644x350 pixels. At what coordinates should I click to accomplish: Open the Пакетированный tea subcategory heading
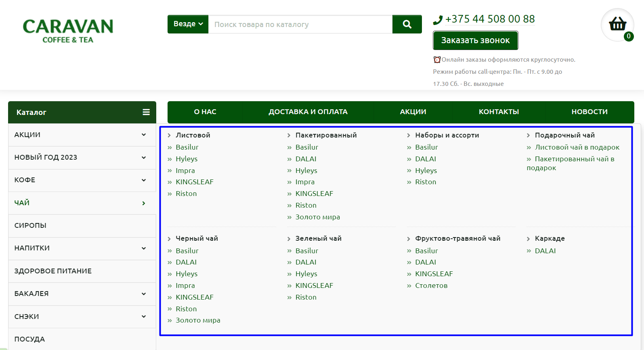click(326, 135)
